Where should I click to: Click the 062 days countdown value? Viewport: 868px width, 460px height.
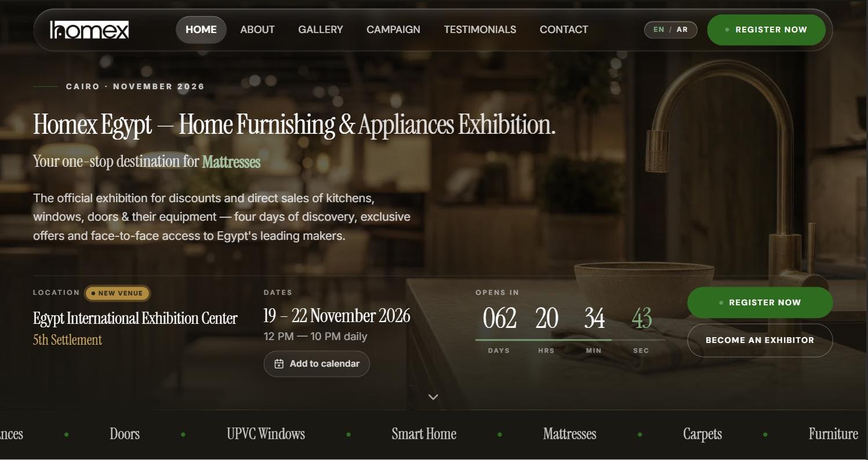(x=499, y=318)
